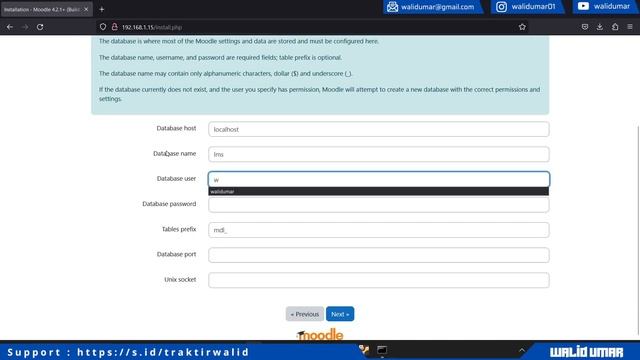Click the taskbar app icon left of terminal
The height and width of the screenshot is (360, 640).
pyautogui.click(x=364, y=350)
